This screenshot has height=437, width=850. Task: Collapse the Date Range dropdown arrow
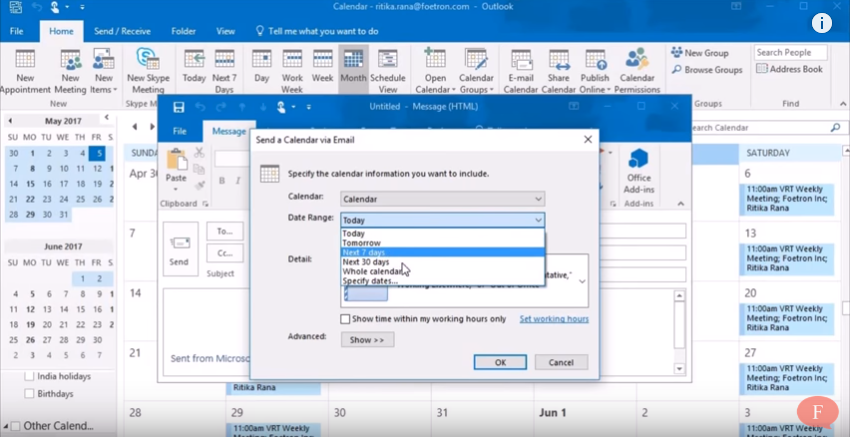(538, 220)
